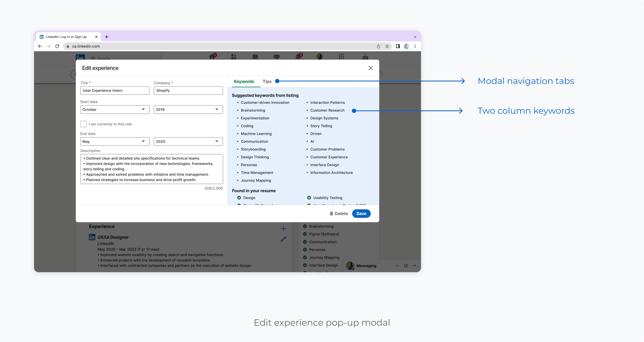Click plus icon to add new experience
This screenshot has width=644, height=342.
(283, 229)
